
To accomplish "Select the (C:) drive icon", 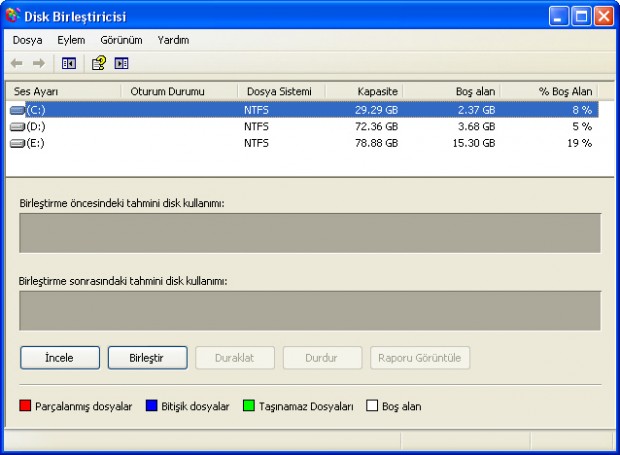I will (x=17, y=110).
